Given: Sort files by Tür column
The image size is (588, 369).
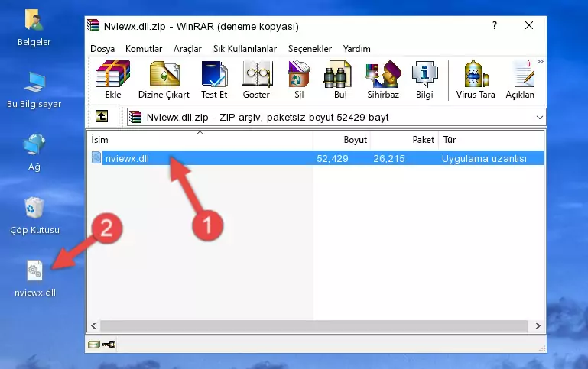Looking at the screenshot, I should tap(491, 140).
